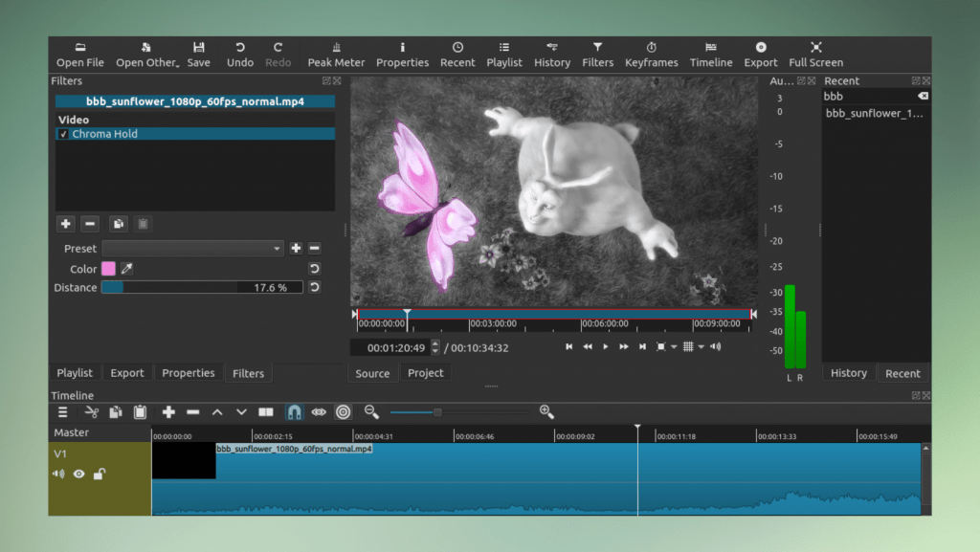Append clip to timeline track

(x=168, y=412)
